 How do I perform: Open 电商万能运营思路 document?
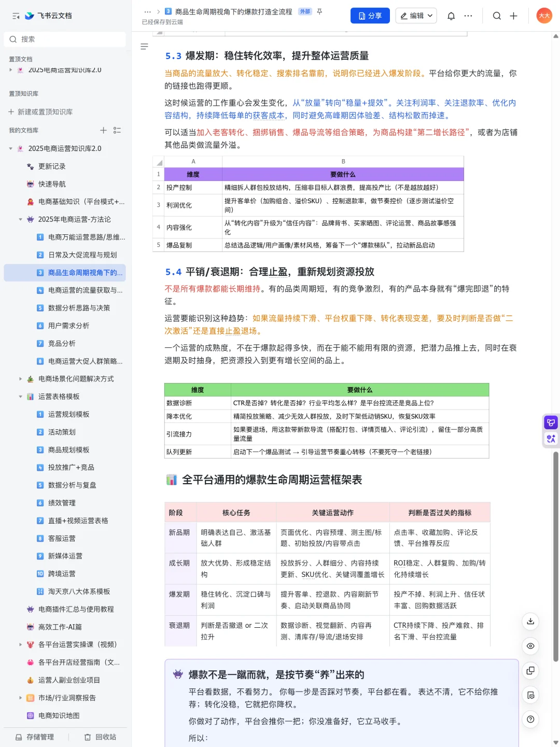click(x=65, y=237)
